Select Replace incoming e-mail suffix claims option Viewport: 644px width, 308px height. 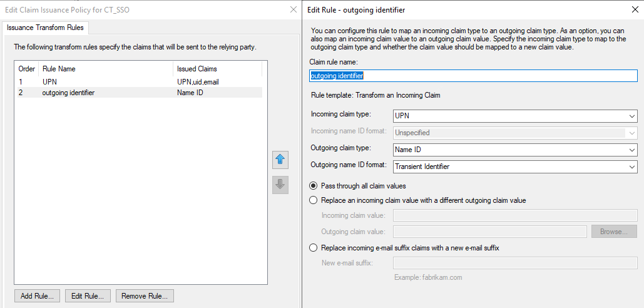click(314, 248)
